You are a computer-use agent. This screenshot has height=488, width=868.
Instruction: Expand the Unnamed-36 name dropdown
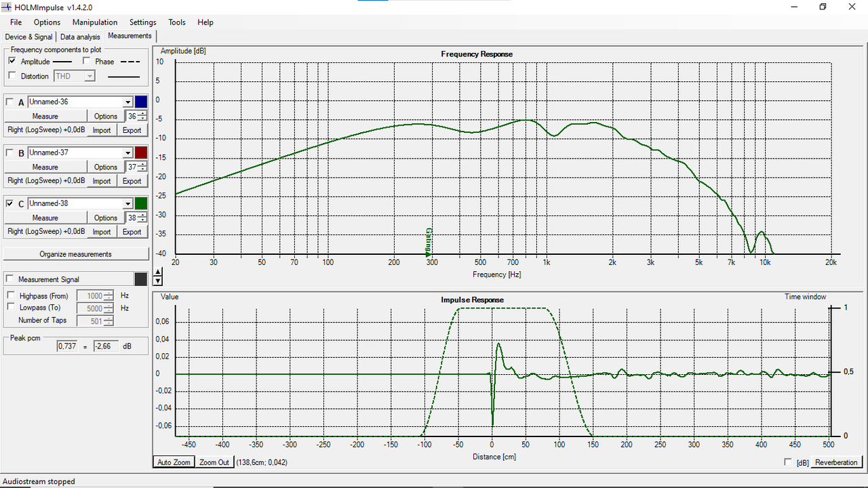pyautogui.click(x=127, y=102)
